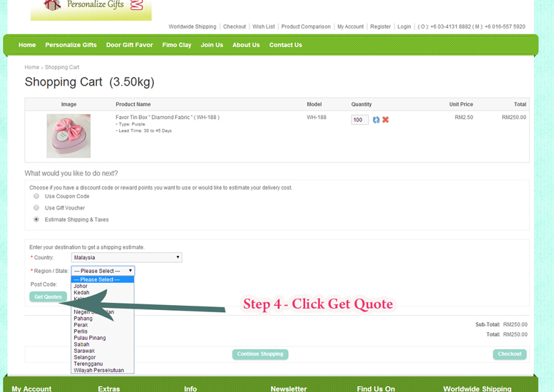This screenshot has width=554, height=392.
Task: Open the Country dropdown showing Malaysia
Action: click(126, 257)
